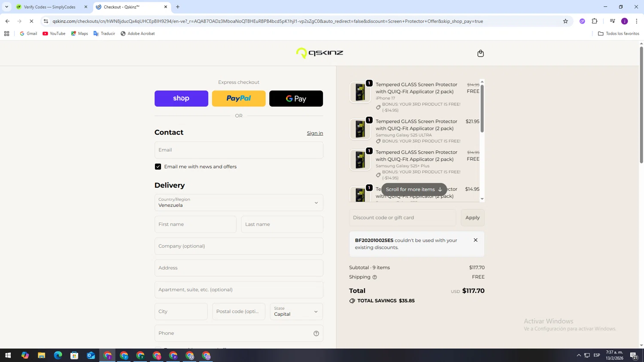The height and width of the screenshot is (362, 644).
Task: Click the shipping info question icon
Action: (374, 277)
